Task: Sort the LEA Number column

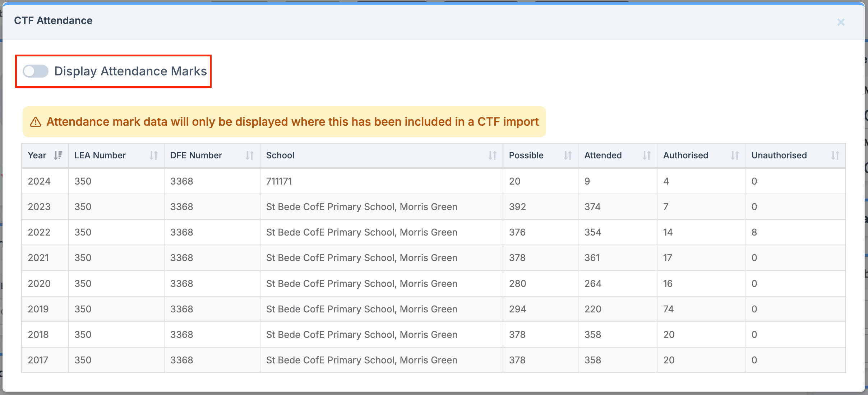Action: pos(154,155)
